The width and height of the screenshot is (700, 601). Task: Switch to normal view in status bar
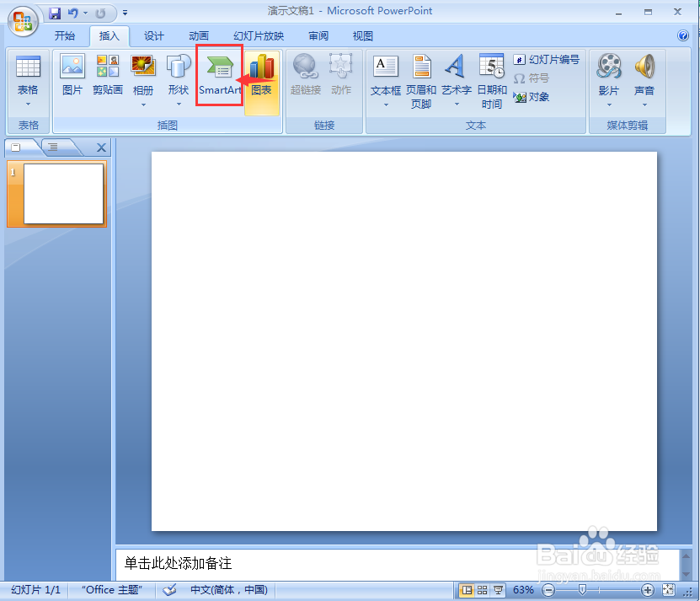(467, 590)
